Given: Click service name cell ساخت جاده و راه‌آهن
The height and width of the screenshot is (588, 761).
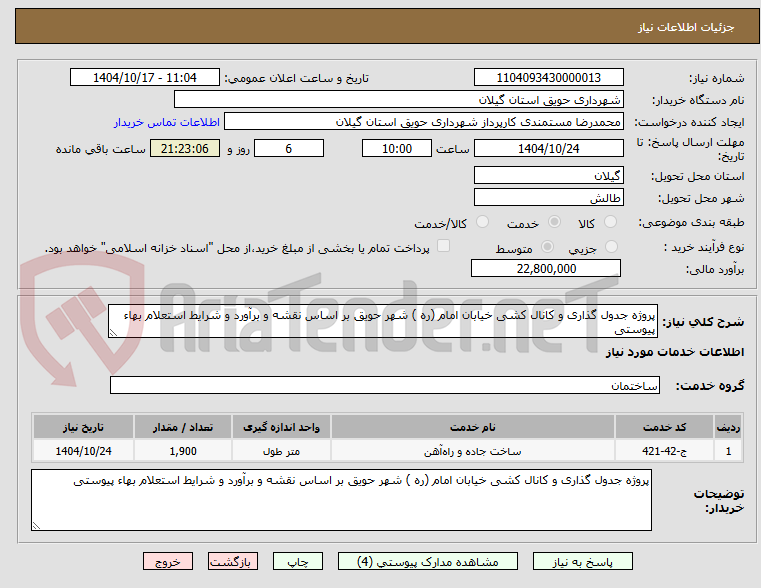Looking at the screenshot, I should pyautogui.click(x=473, y=451).
